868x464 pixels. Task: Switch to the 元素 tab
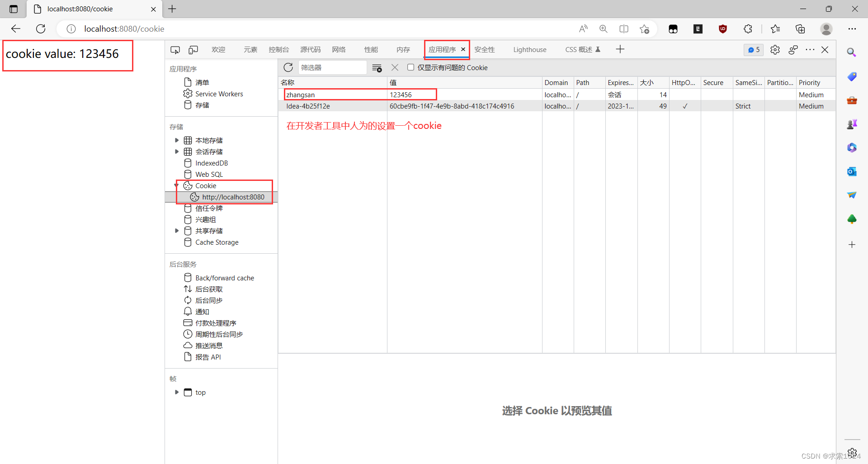pos(250,50)
